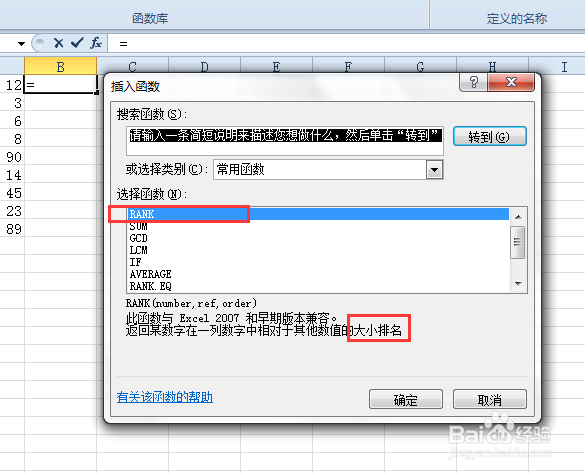Viewport: 585px width, 473px height.
Task: Open the Name Box dropdown arrow
Action: (x=21, y=44)
